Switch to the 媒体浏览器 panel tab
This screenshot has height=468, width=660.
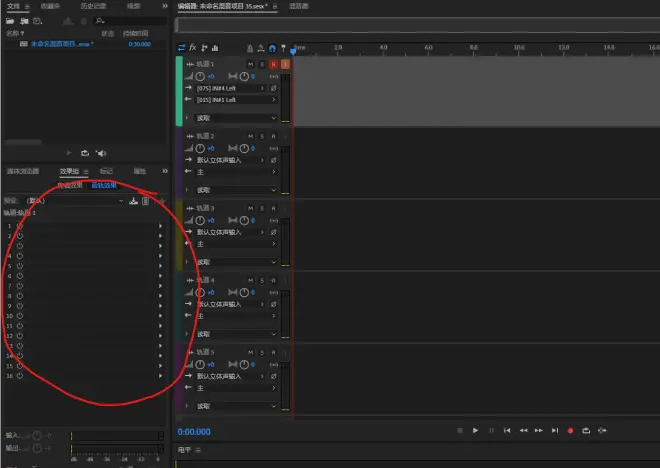(x=23, y=171)
